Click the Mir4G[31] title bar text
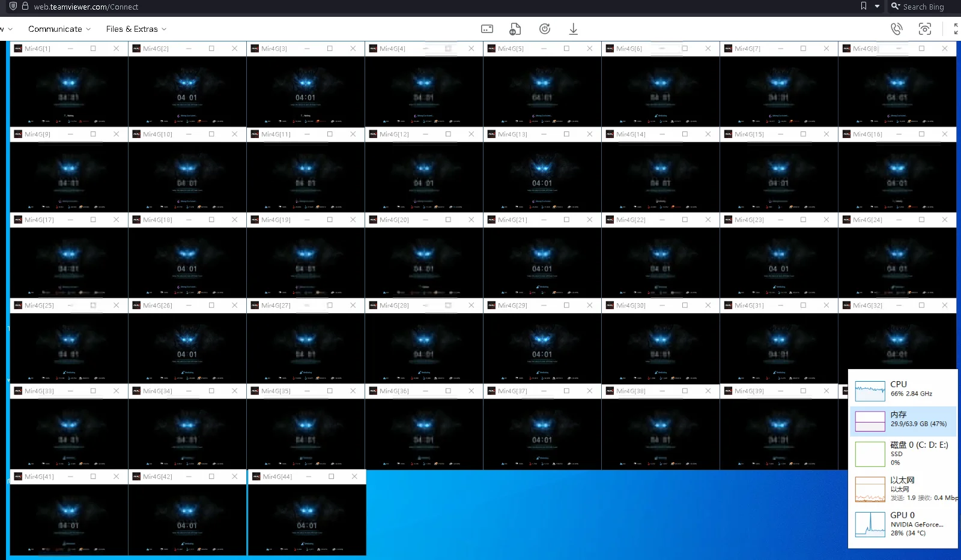961x560 pixels. pyautogui.click(x=749, y=306)
